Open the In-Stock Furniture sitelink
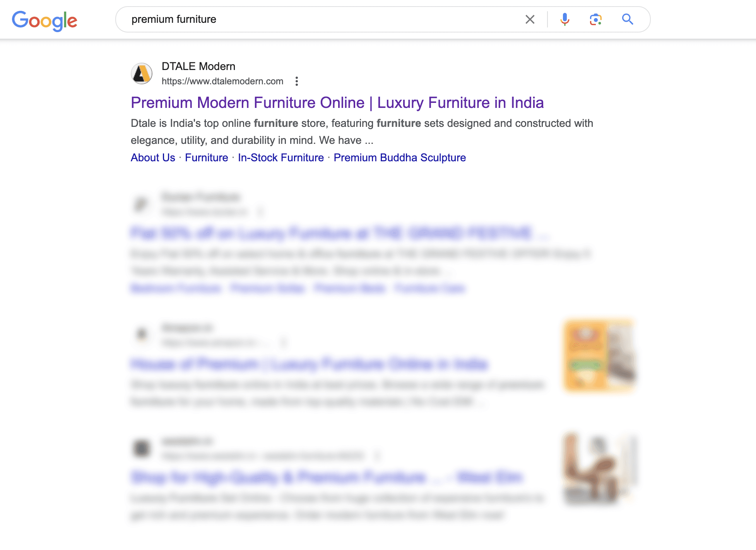Screen dimensions: 756x550 point(281,158)
